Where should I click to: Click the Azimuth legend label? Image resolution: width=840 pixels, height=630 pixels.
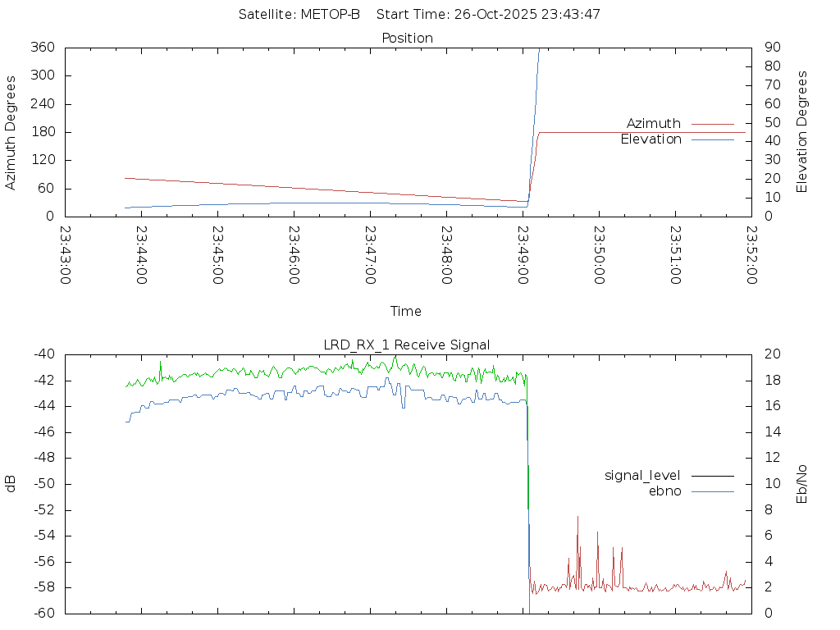653,124
